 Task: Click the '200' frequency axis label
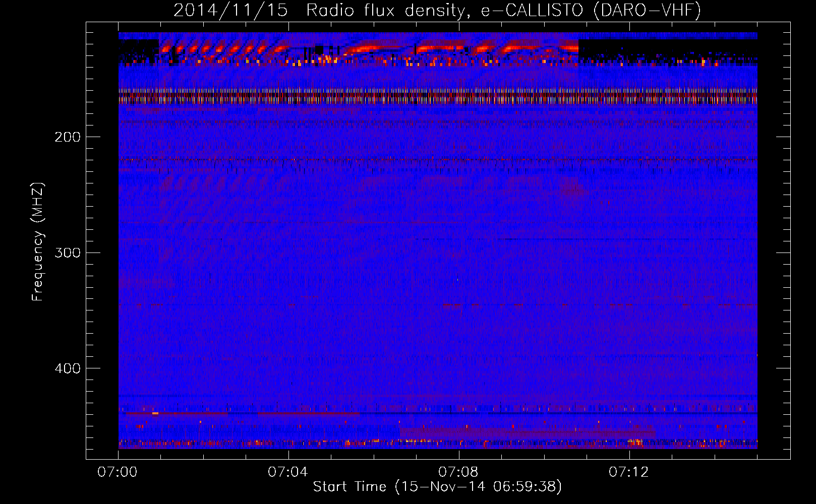coord(68,137)
